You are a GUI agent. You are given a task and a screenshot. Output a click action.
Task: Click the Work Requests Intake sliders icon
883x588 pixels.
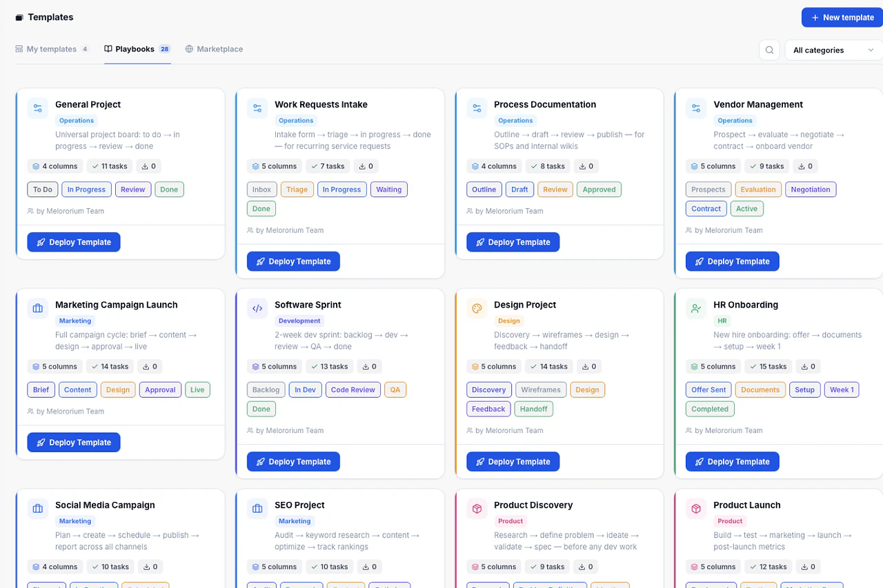pos(257,108)
